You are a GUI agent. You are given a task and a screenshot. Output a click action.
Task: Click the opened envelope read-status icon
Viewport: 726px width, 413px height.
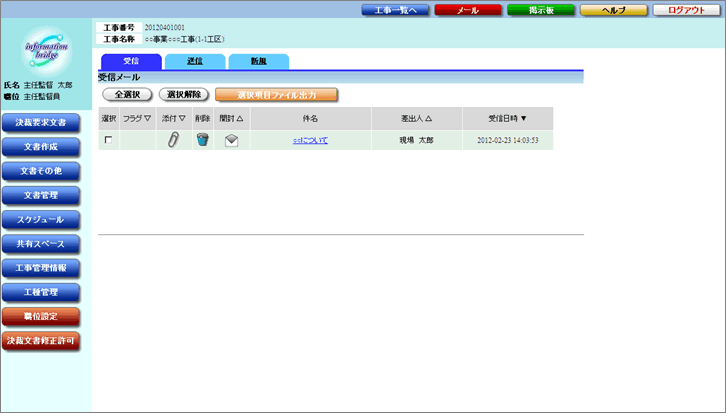pos(231,140)
